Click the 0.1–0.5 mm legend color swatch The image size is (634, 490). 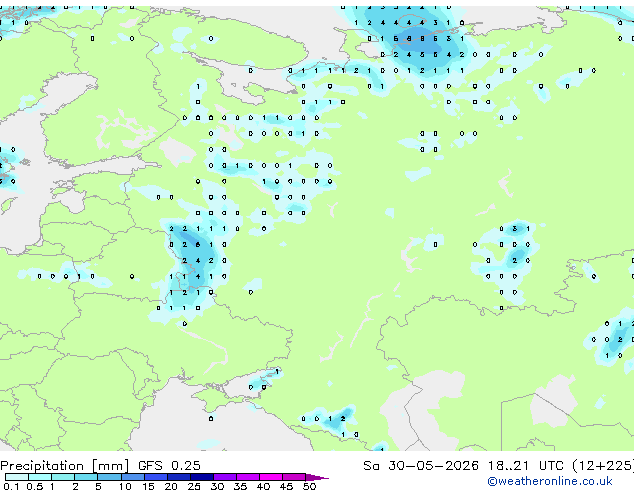(x=17, y=477)
